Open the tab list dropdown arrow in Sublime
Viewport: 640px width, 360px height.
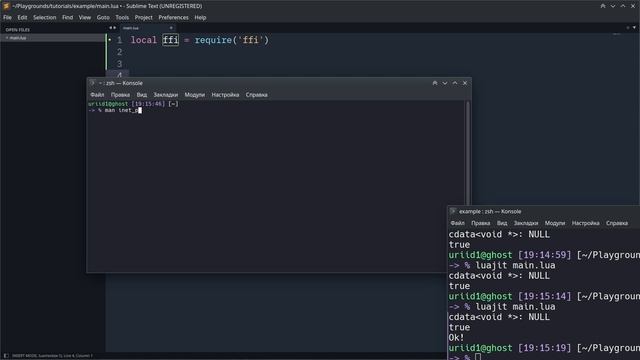click(x=634, y=28)
